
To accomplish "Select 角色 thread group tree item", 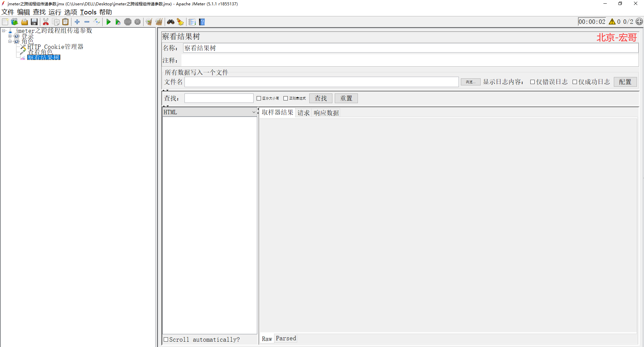I will [x=28, y=42].
